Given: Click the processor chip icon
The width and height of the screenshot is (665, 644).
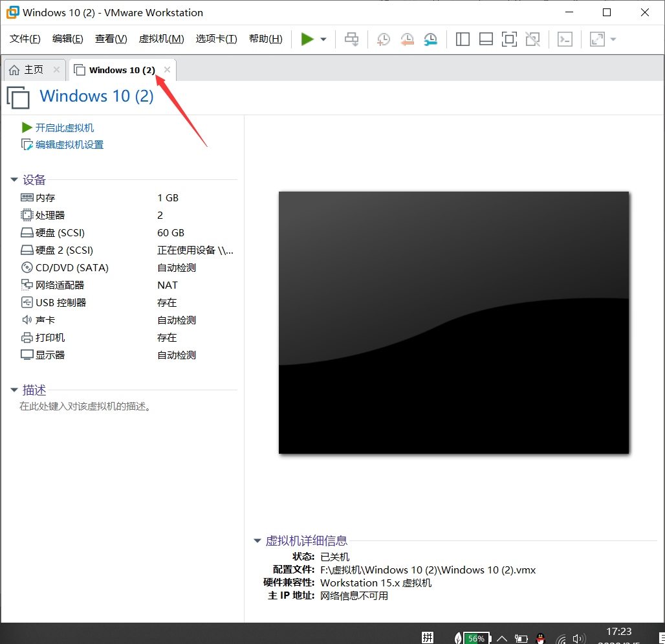Looking at the screenshot, I should coord(27,215).
